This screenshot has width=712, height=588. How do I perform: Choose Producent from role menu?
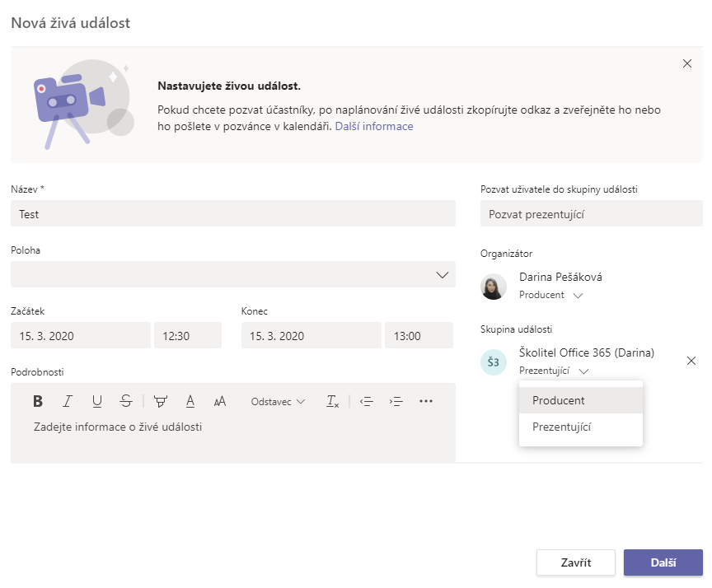coord(581,400)
